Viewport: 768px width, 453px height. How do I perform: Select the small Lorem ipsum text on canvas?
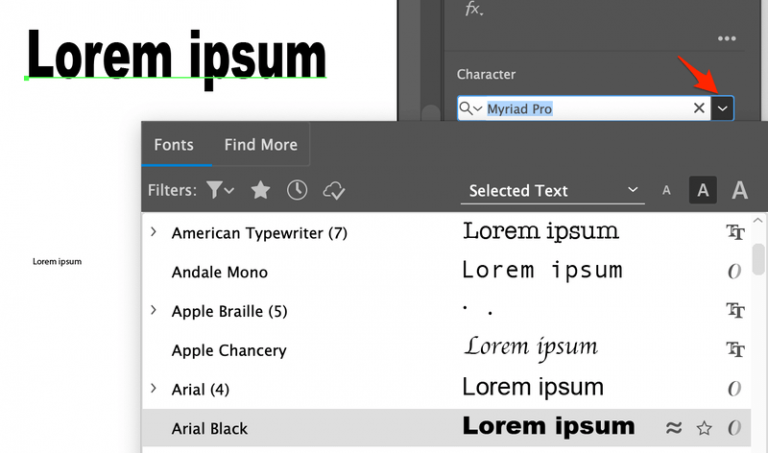[x=57, y=262]
